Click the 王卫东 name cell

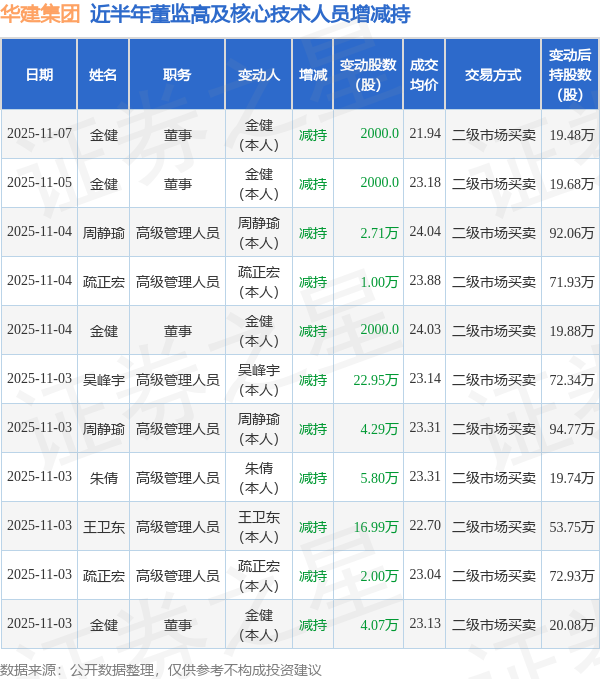103,527
